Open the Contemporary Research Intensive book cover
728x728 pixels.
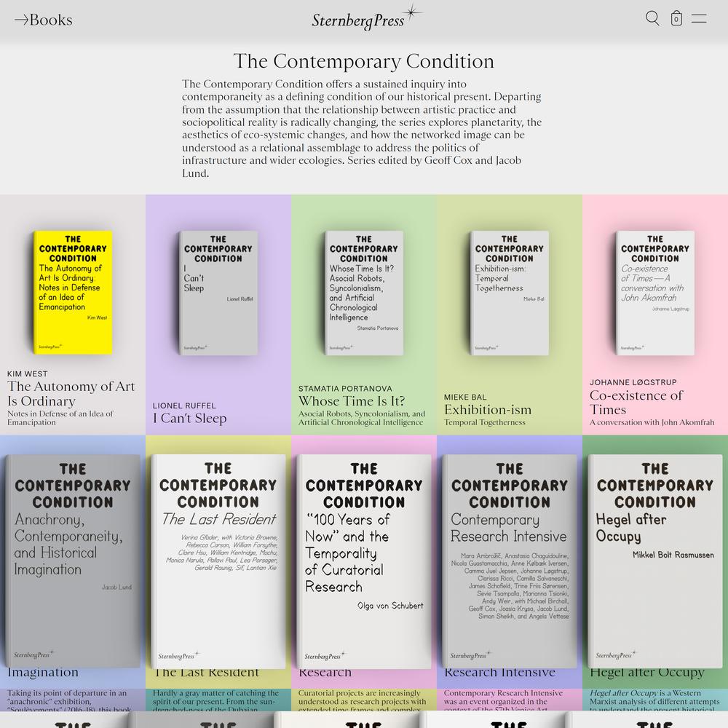(510, 561)
